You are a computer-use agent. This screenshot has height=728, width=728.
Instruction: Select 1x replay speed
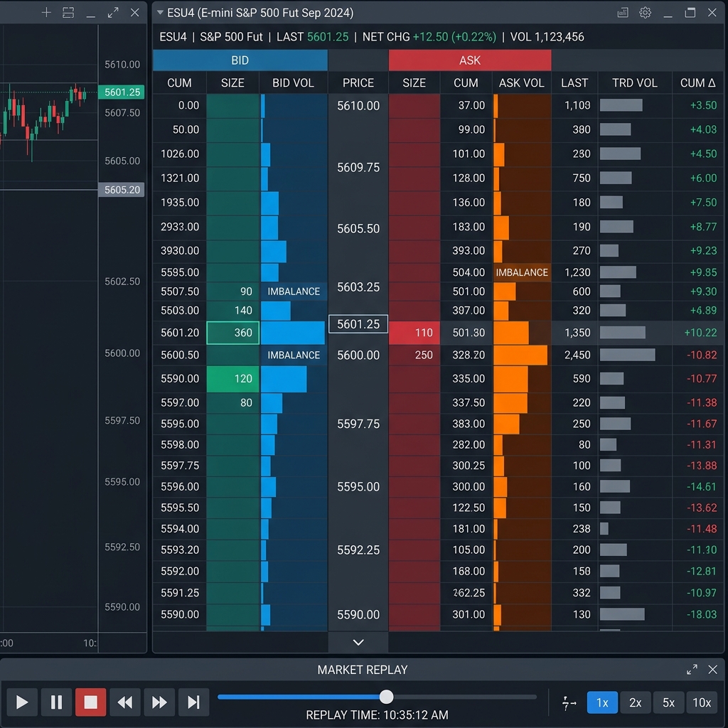pyautogui.click(x=602, y=702)
